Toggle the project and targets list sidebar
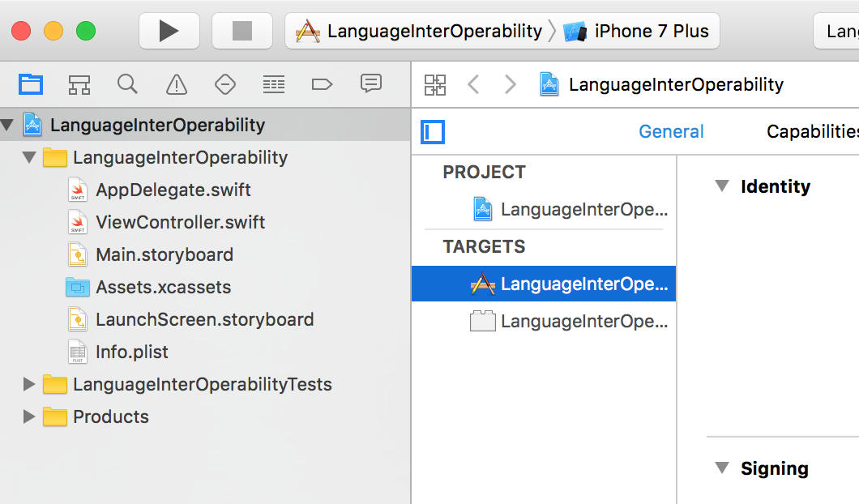This screenshot has height=504, width=859. [433, 132]
